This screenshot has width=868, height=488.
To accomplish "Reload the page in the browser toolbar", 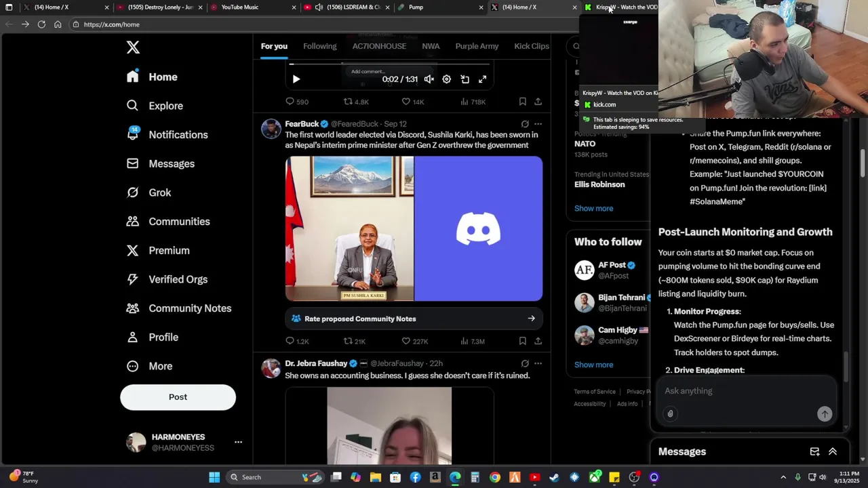I will pyautogui.click(x=41, y=24).
